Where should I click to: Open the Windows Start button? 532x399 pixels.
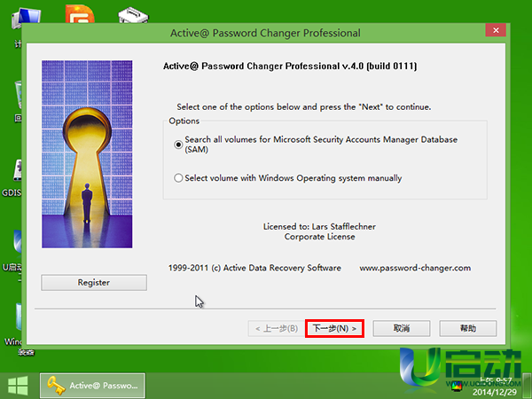point(18,386)
